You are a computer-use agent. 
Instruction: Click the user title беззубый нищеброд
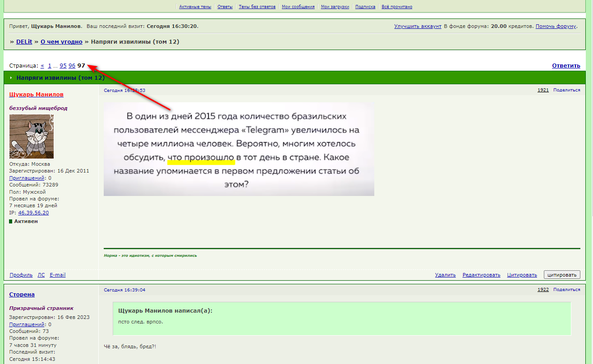pos(38,108)
